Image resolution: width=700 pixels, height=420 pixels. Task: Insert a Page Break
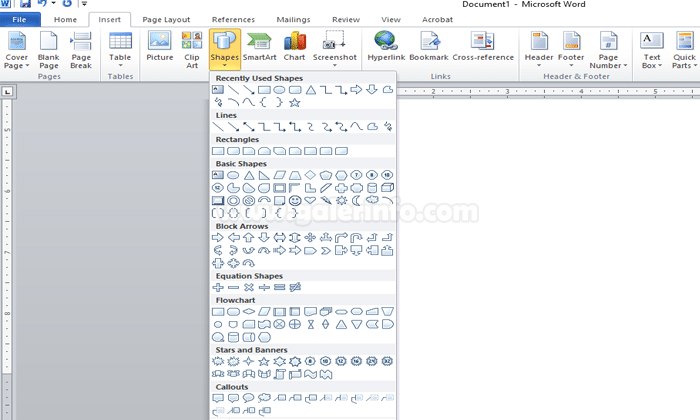click(81, 50)
